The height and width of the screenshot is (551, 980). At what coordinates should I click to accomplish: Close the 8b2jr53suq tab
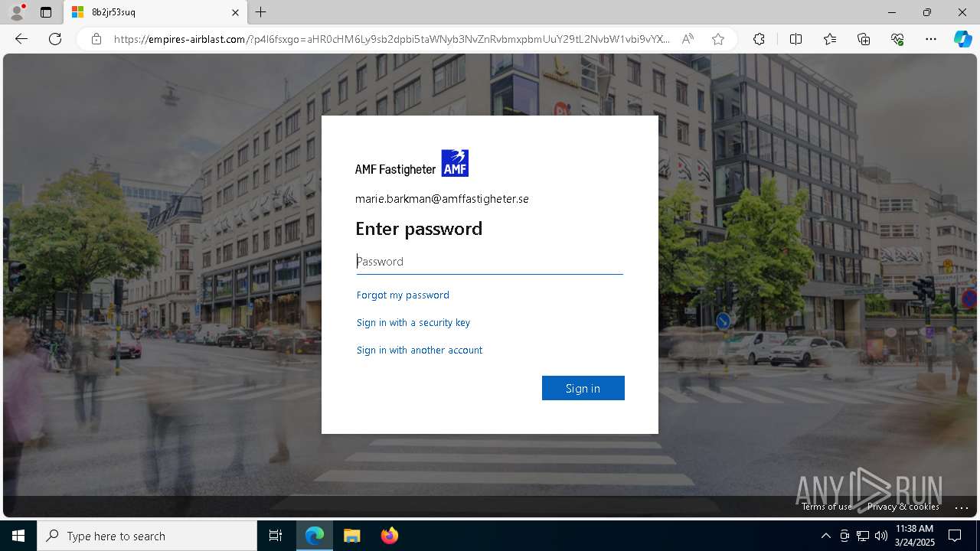(x=235, y=12)
